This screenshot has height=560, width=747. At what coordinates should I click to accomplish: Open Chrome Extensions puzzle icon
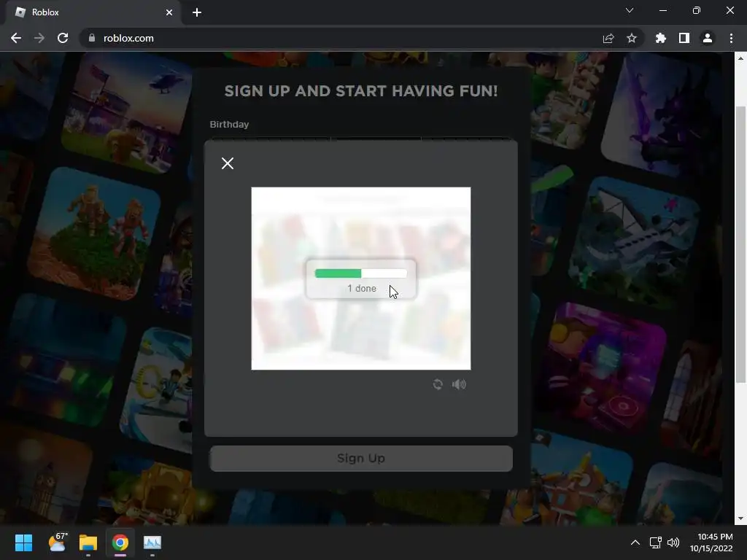click(x=661, y=38)
